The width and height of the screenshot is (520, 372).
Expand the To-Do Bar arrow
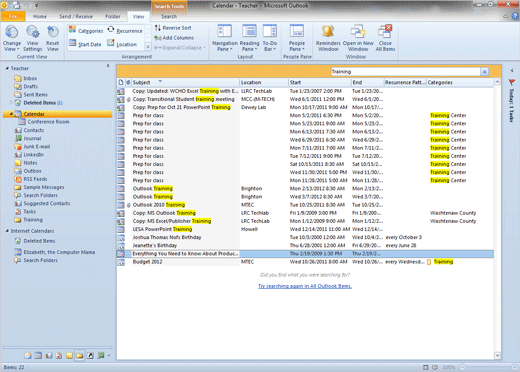pos(512,70)
